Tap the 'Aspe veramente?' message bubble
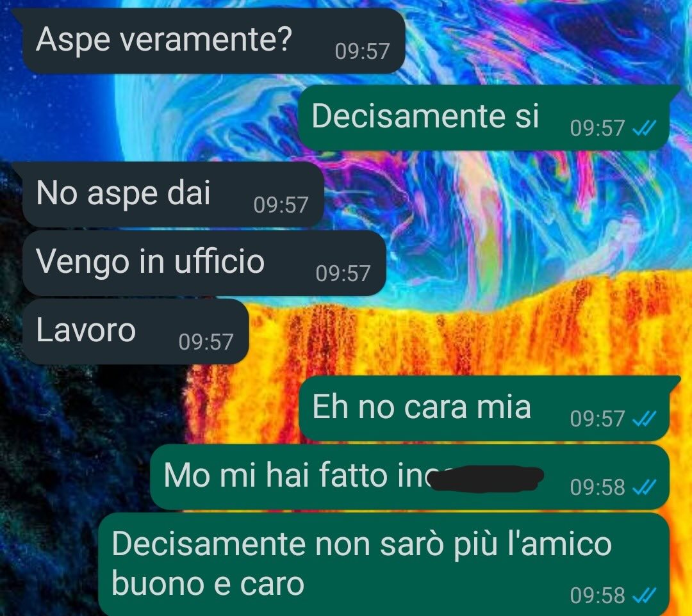The width and height of the screenshot is (692, 616). 208,41
